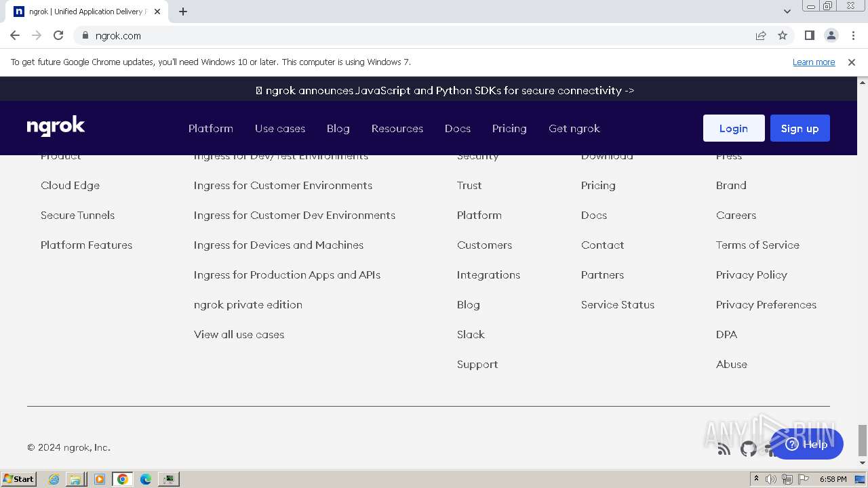
Task: Click the page vertical scrollbar thumb
Action: click(x=862, y=441)
